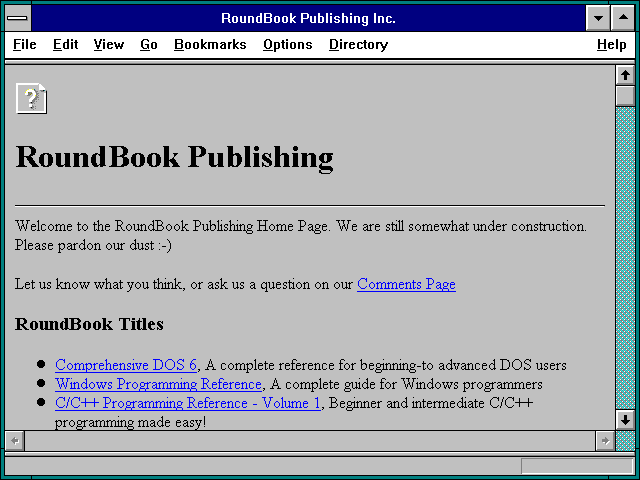Open the Edit menu
The image size is (640, 480).
[65, 44]
